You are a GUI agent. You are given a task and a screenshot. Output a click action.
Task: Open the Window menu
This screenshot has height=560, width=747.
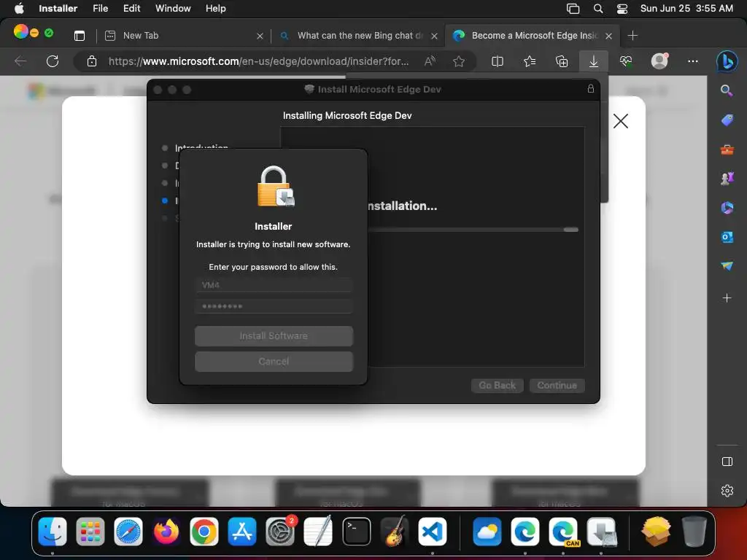(173, 8)
